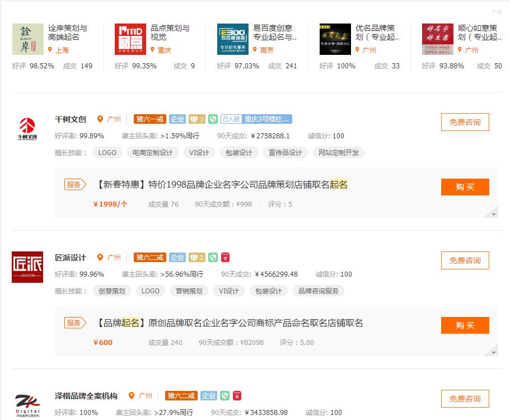Click the 免费咨询 button for 泽楷品牌全案机构

click(465, 398)
